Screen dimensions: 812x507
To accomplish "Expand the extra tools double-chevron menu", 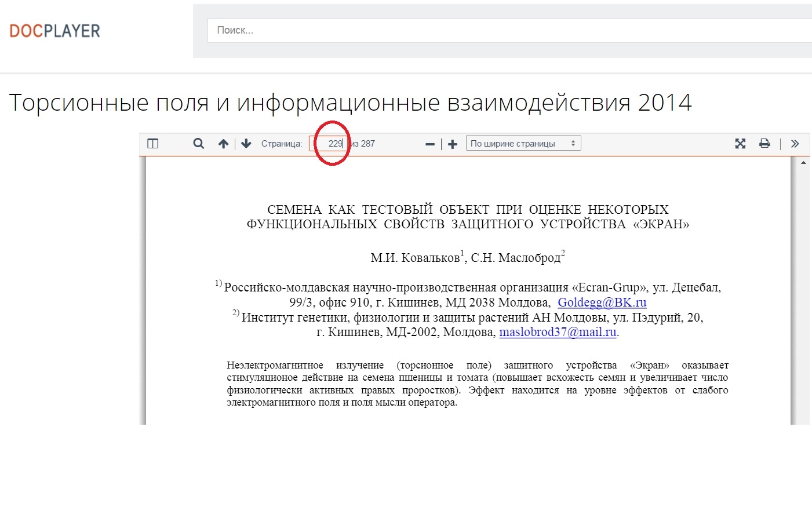I will [x=795, y=144].
